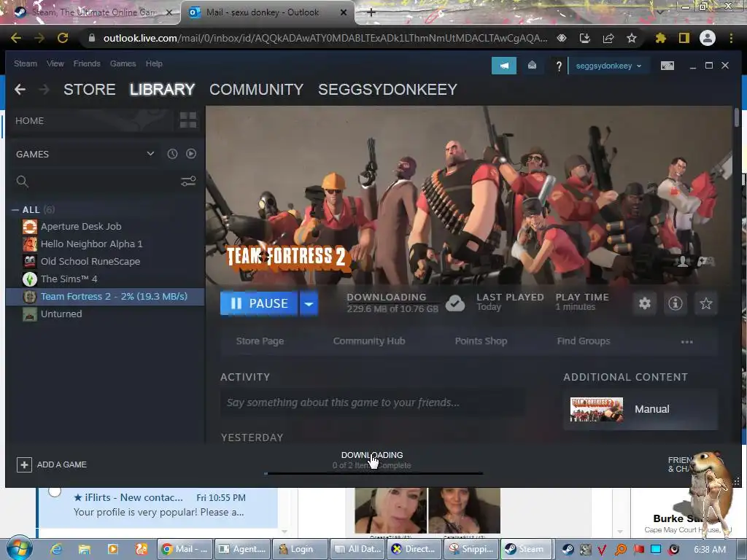This screenshot has height=560, width=747.
Task: Bookmark page with Chrome star icon
Action: pyautogui.click(x=631, y=38)
